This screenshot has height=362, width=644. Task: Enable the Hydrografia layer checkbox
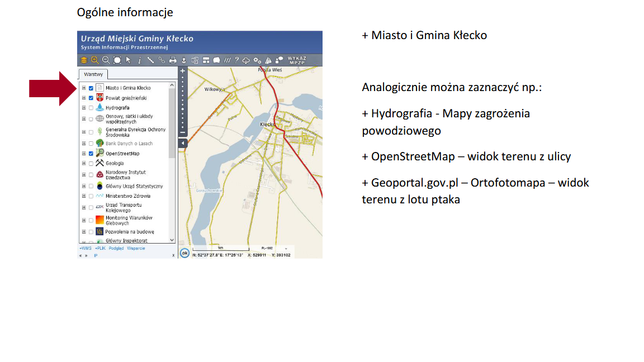click(91, 107)
